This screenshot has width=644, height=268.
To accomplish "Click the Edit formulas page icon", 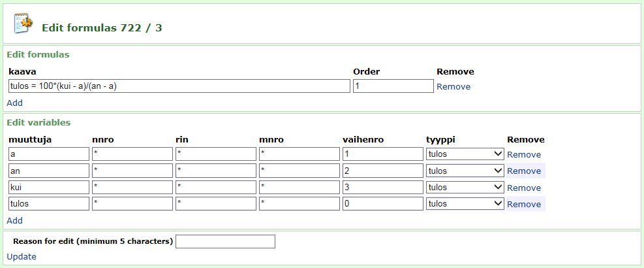I will 23,24.
